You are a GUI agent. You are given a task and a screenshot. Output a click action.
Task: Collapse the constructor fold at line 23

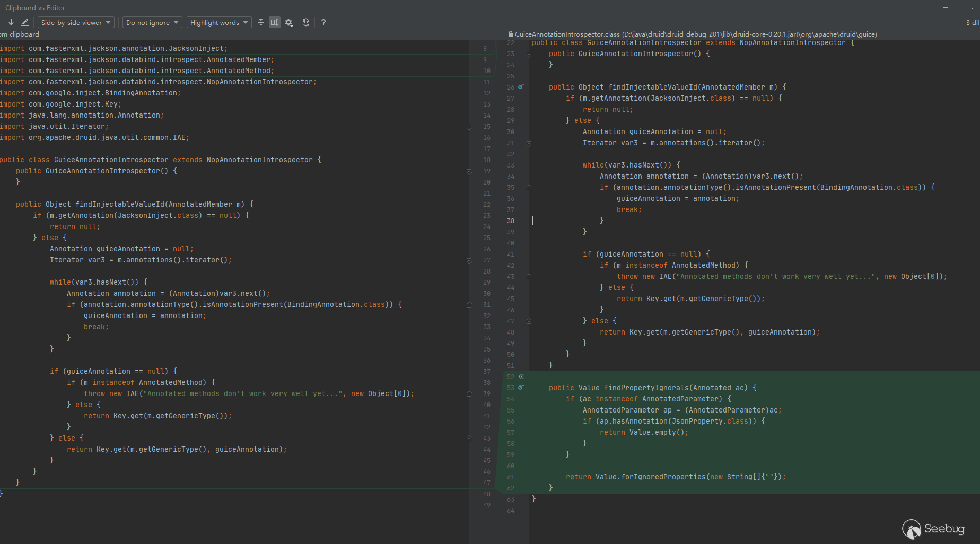click(x=529, y=54)
